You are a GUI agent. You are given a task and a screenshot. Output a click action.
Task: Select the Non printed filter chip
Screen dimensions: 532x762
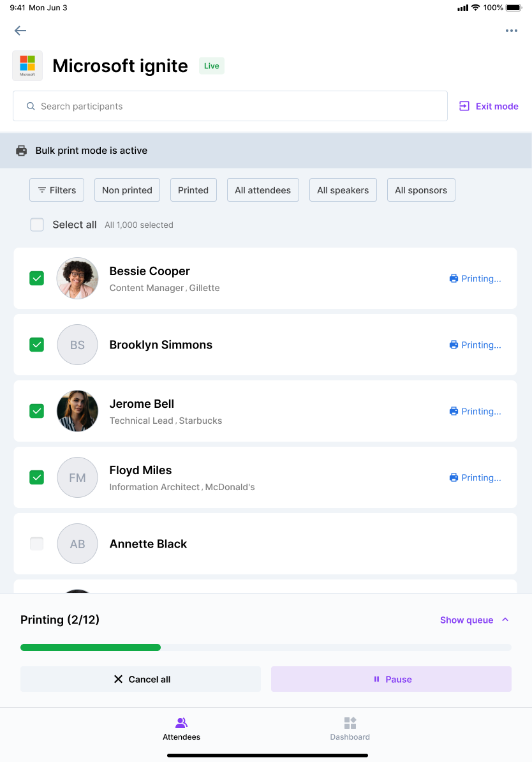pyautogui.click(x=127, y=190)
